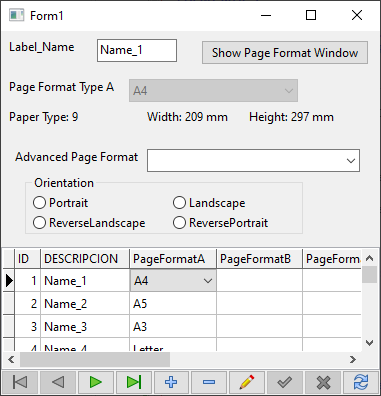Select the Name_1 cell in grid
Image resolution: width=381 pixels, height=396 pixels.
pos(85,281)
